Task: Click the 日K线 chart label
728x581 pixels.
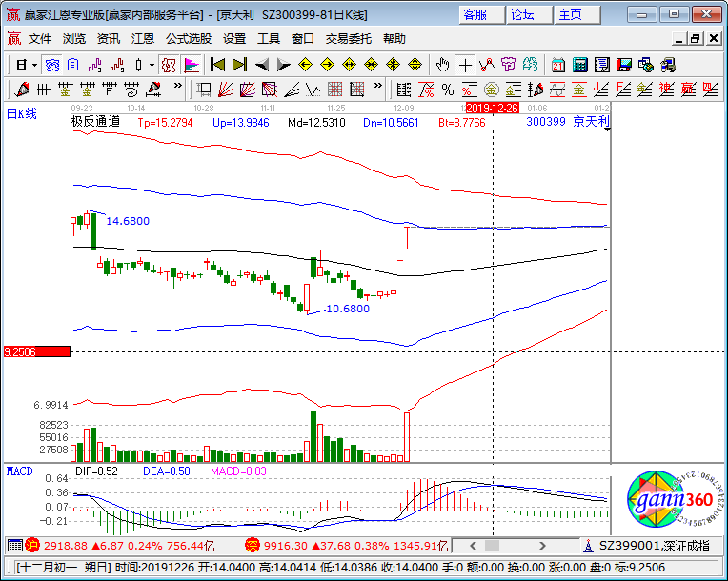Action: pyautogui.click(x=21, y=113)
